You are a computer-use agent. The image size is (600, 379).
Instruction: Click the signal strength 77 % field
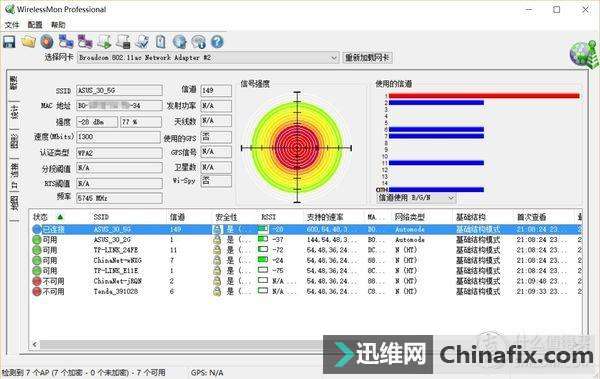[x=141, y=122]
